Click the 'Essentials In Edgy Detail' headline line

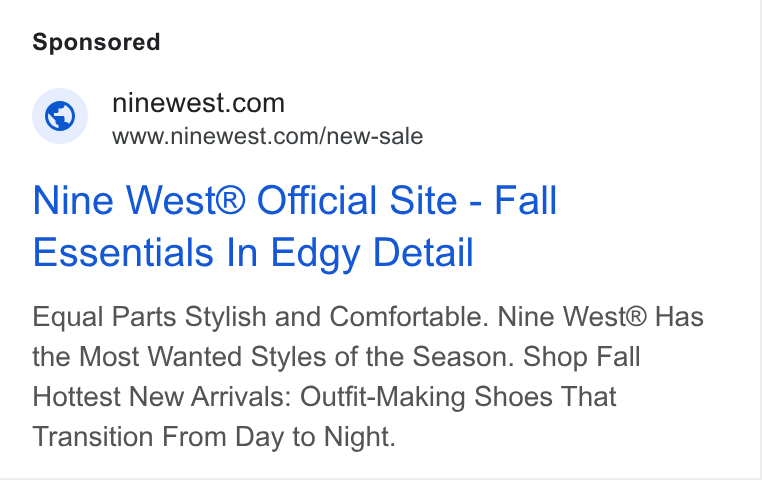click(x=253, y=253)
